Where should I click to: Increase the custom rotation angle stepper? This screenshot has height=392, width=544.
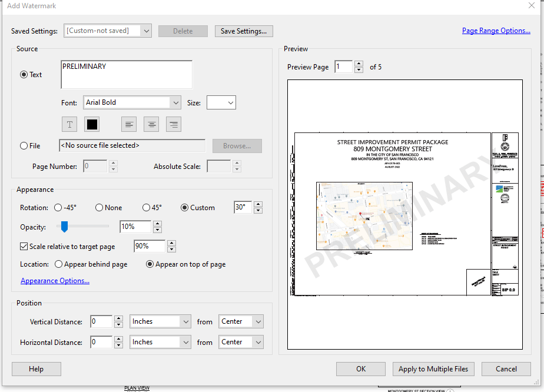tap(258, 204)
